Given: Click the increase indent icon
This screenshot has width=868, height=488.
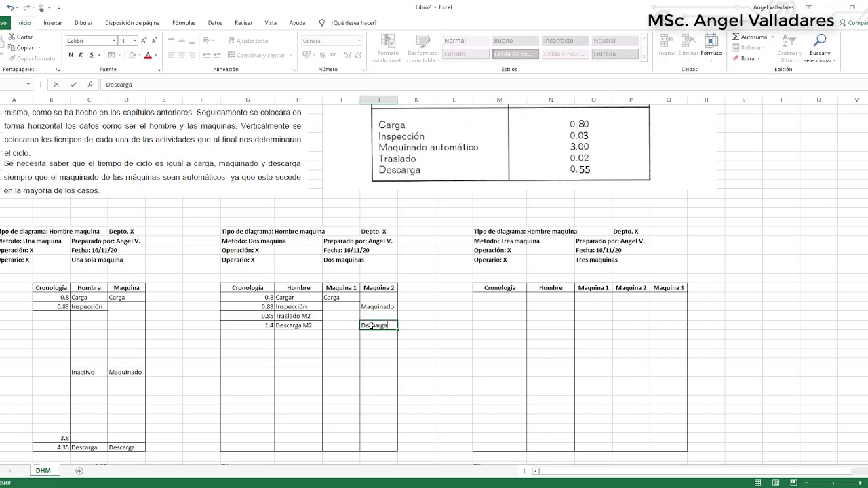Looking at the screenshot, I should (x=218, y=55).
